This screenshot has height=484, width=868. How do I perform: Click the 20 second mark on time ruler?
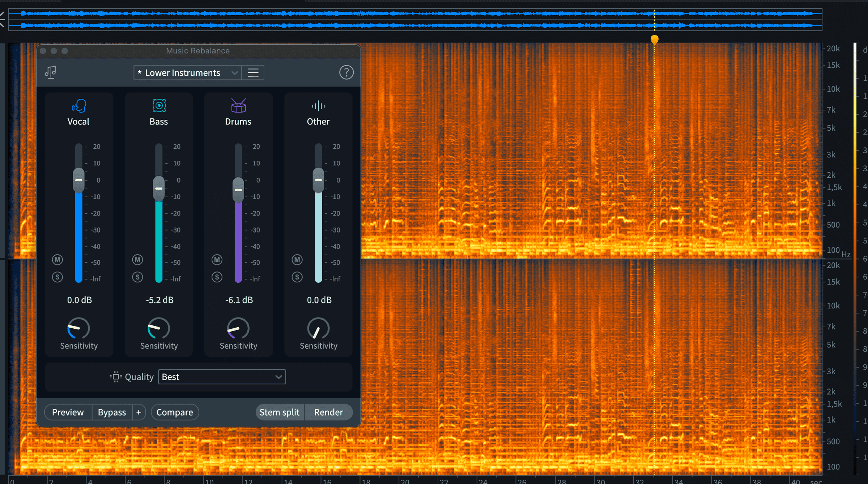405,481
